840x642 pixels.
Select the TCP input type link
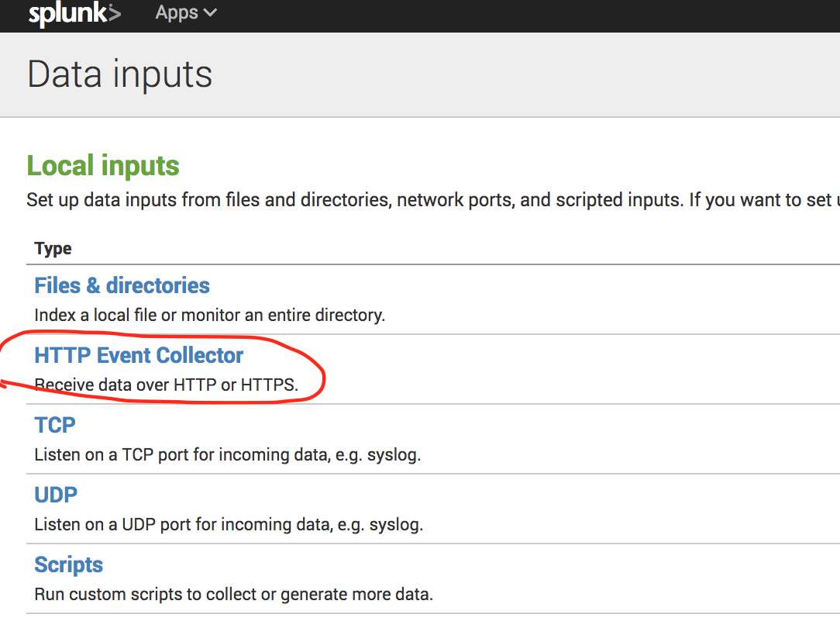coord(55,425)
